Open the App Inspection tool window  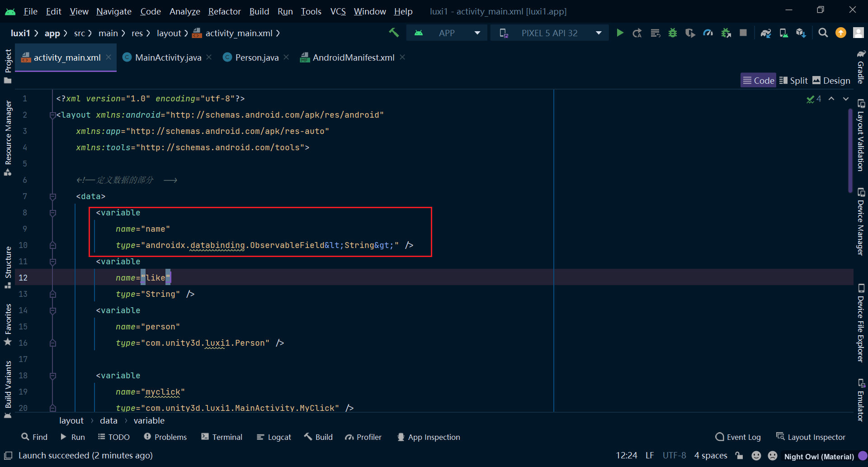pos(428,437)
